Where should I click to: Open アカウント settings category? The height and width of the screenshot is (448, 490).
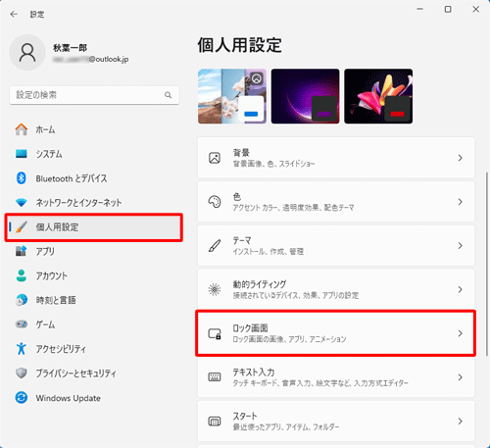(x=94, y=275)
